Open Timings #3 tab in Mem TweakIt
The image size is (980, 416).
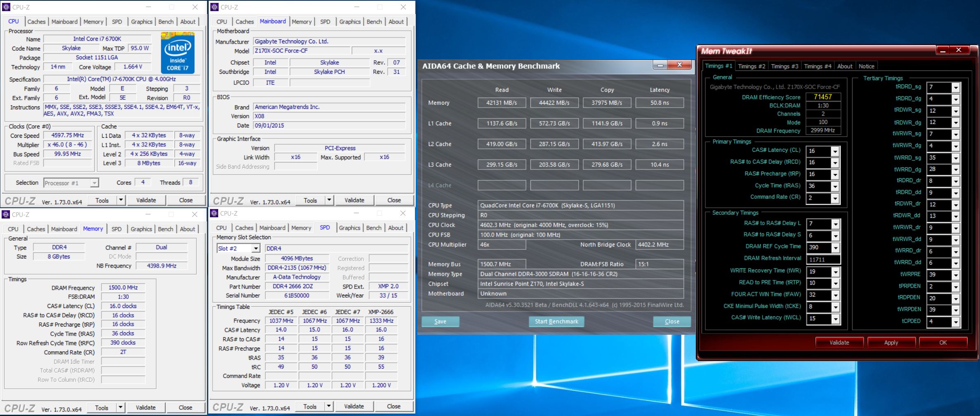784,66
